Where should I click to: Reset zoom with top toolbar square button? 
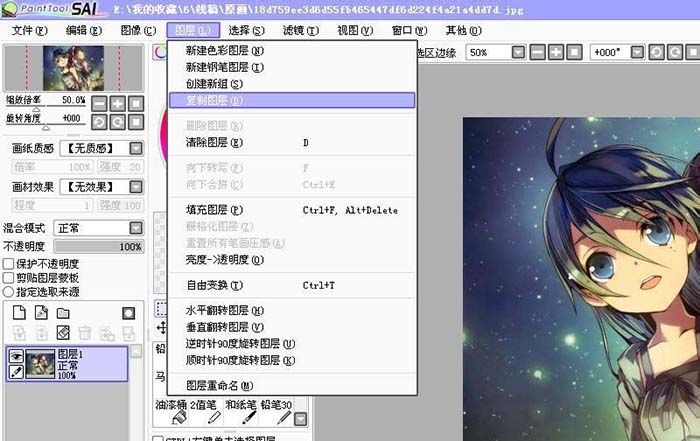[574, 53]
